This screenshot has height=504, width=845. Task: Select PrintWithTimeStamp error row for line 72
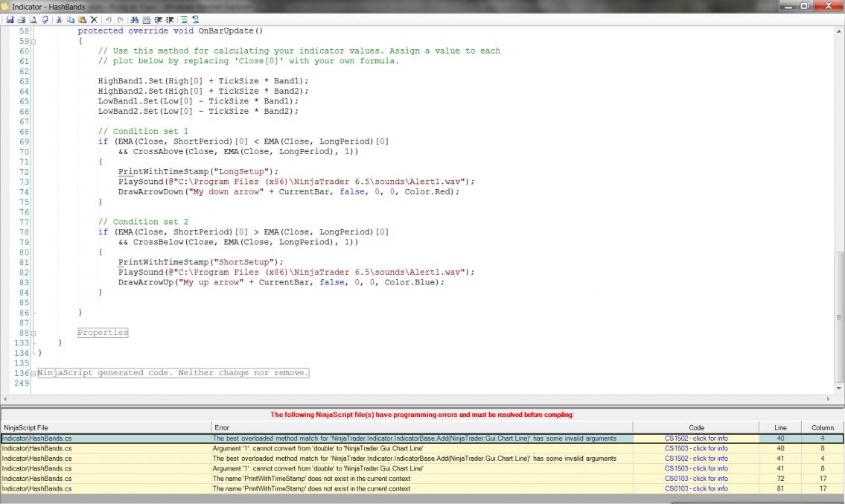(x=422, y=479)
